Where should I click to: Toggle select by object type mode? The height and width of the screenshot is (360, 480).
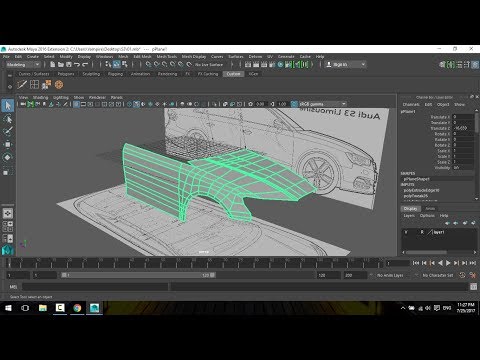click(116, 64)
